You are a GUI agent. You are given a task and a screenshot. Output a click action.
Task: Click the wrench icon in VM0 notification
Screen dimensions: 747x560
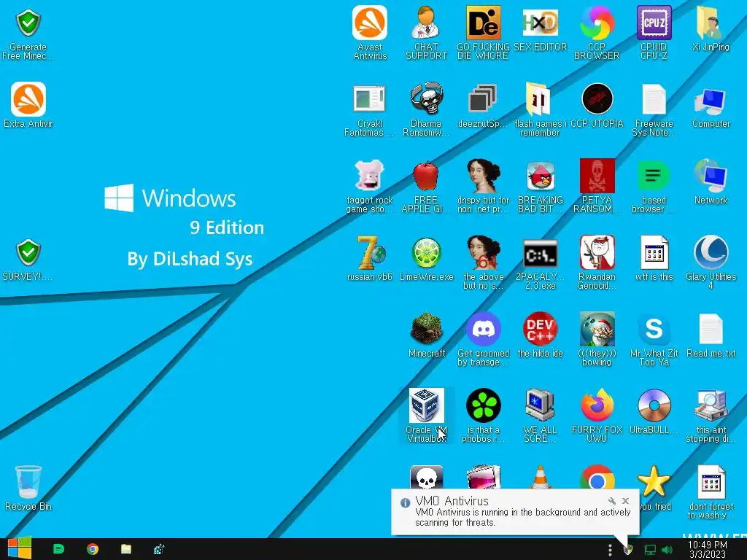tap(612, 501)
